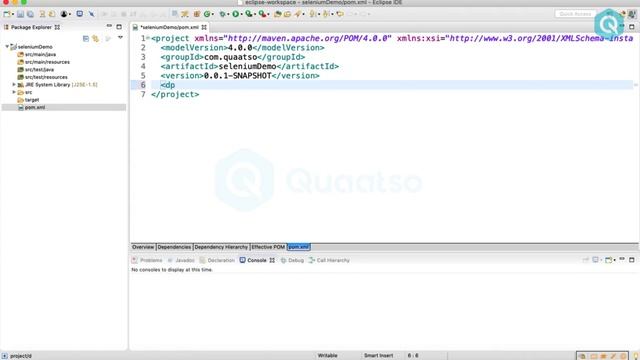Click the Writable status bar entry
The image size is (640, 360).
(x=327, y=356)
